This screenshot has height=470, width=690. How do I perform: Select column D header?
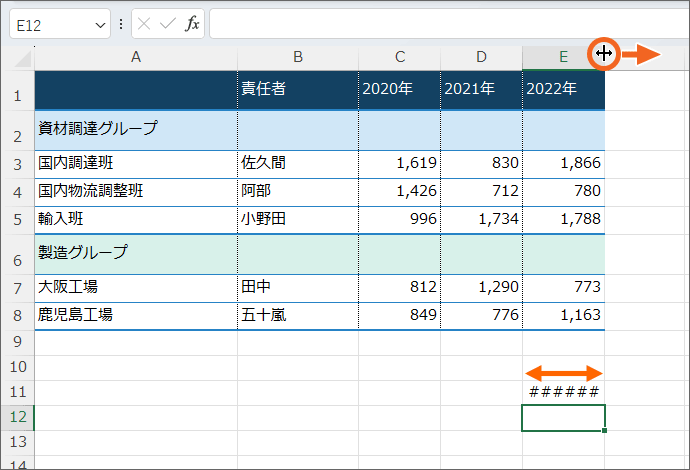pos(481,57)
